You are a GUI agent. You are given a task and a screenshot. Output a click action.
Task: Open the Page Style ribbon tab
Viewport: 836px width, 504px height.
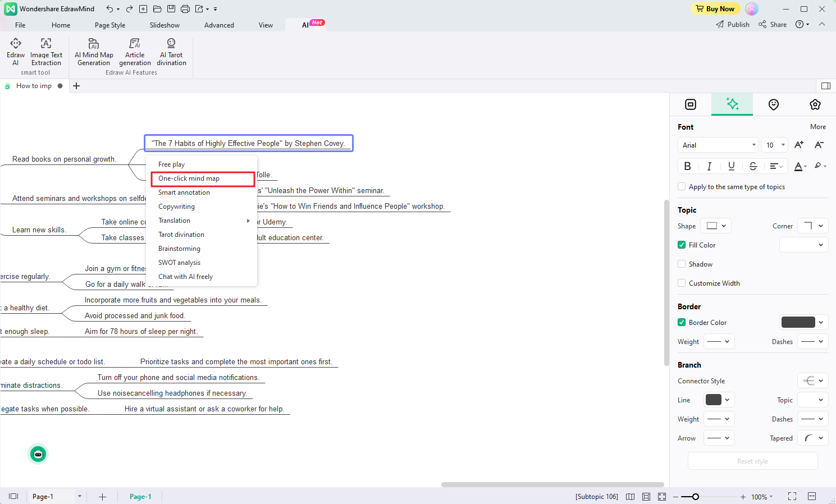click(110, 25)
